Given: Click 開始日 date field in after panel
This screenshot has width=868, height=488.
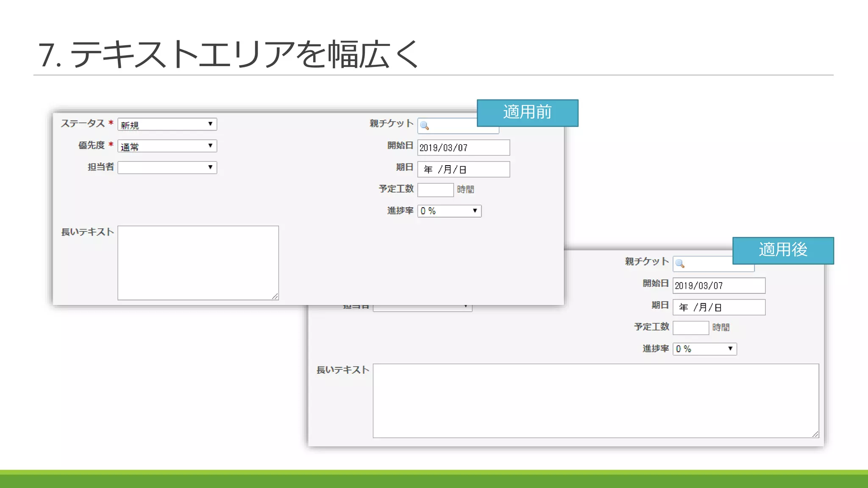Looking at the screenshot, I should [719, 286].
